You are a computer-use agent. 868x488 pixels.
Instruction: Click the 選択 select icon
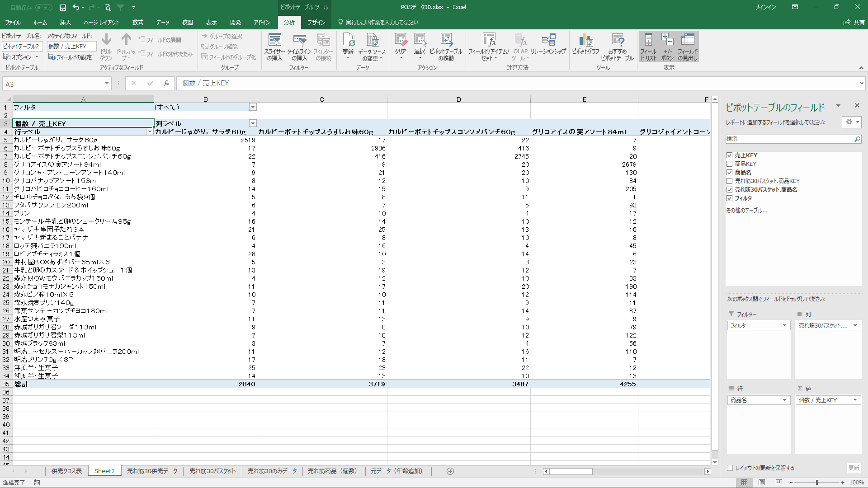point(420,46)
